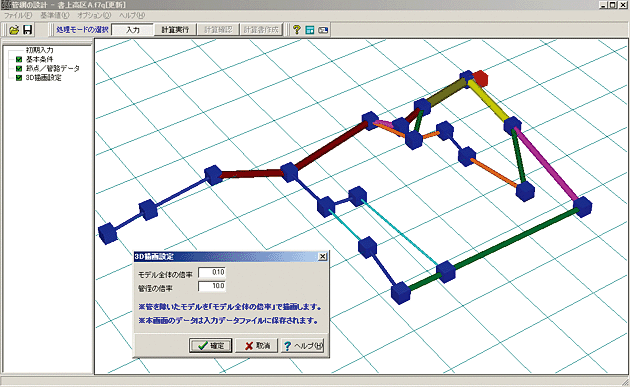Viewport: 630px width, 387px height.
Task: Click the 管径の倍率 input field
Action: [212, 286]
